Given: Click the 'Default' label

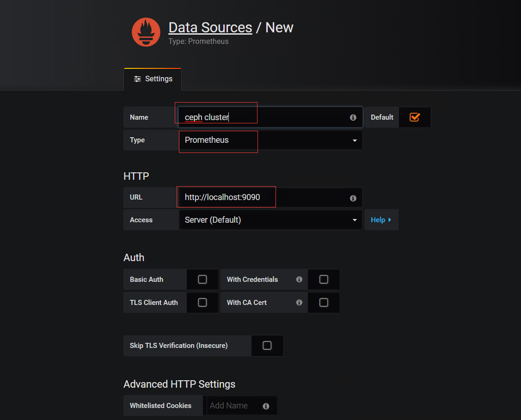Looking at the screenshot, I should pos(382,117).
